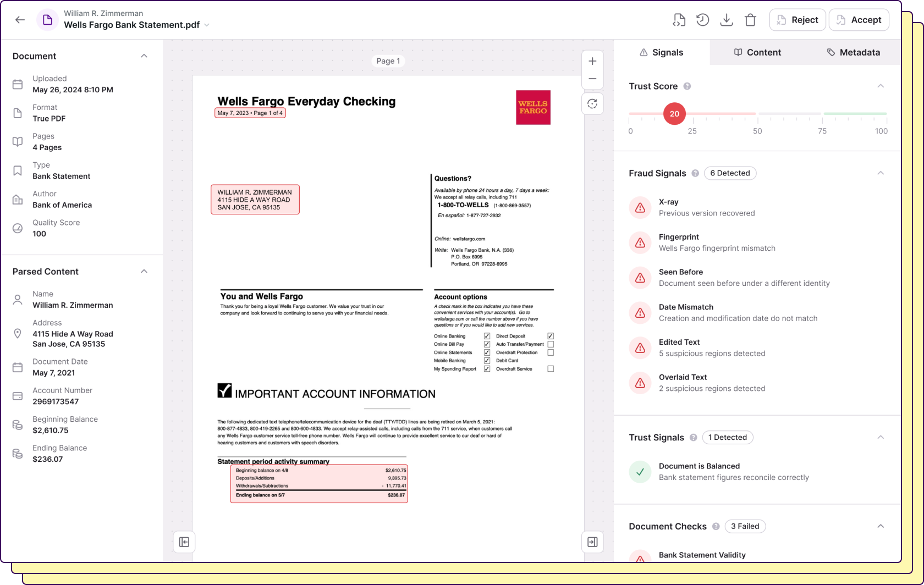The height and width of the screenshot is (585, 924).
Task: Click the Trust Score help icon
Action: [687, 86]
